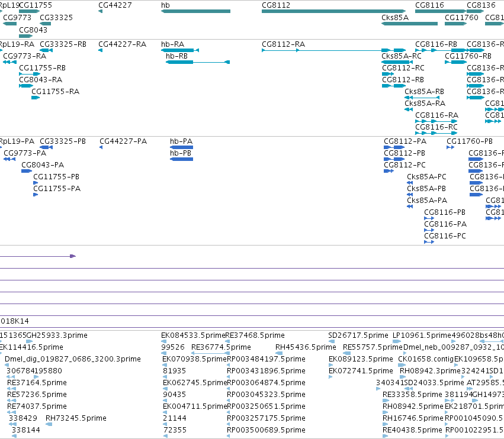Viewport: 504px width, 439px height.
Task: Click the hb-PB protein label
Action: (180, 153)
